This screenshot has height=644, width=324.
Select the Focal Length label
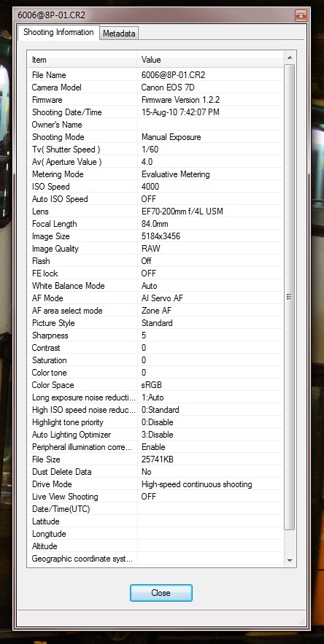click(54, 224)
